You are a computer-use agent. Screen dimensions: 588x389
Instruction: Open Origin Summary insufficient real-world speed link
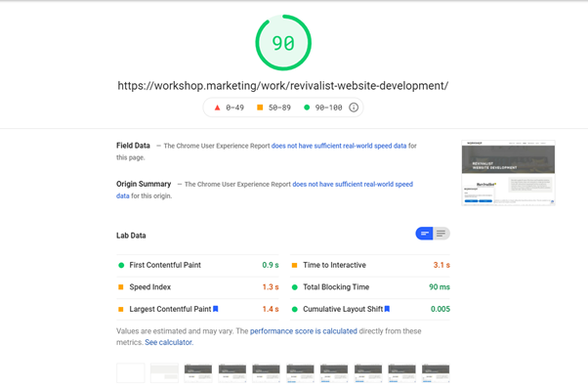353,184
